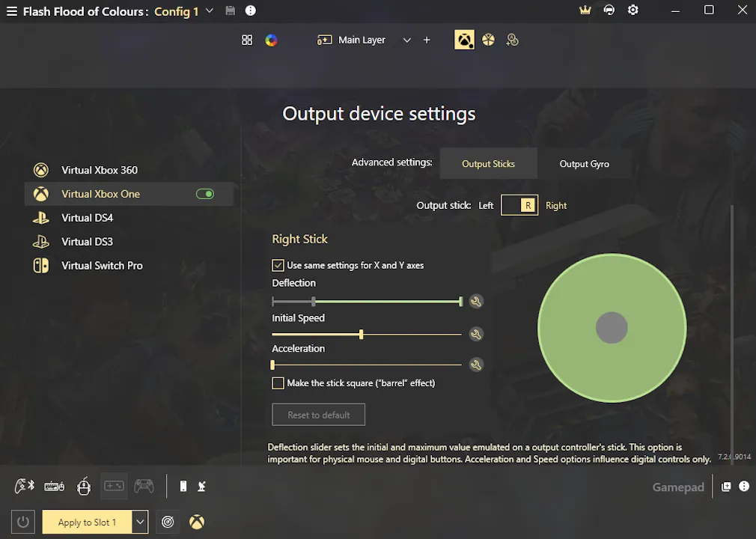Disable the Virtual Xbox One toggle
The width and height of the screenshot is (756, 539).
pos(205,193)
